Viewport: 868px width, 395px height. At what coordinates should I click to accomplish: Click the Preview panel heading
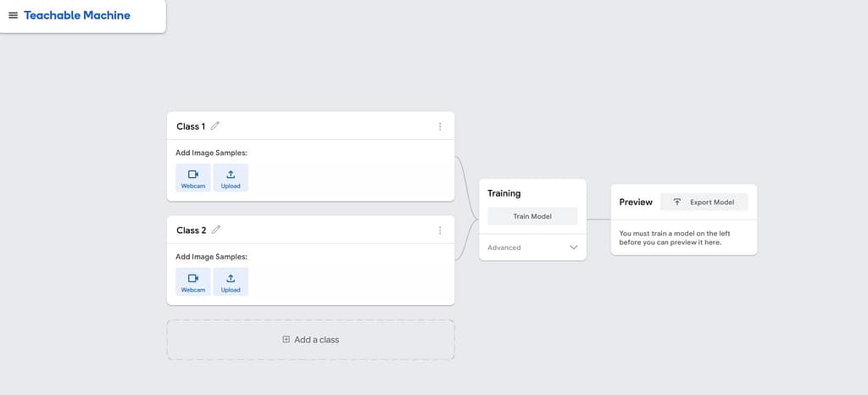click(x=636, y=202)
